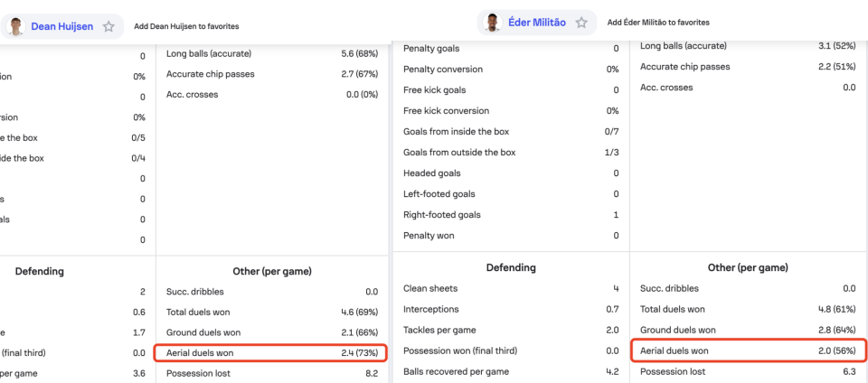The height and width of the screenshot is (383, 868).
Task: Click 'Other (per game)' header in Militão's panel
Action: click(748, 267)
